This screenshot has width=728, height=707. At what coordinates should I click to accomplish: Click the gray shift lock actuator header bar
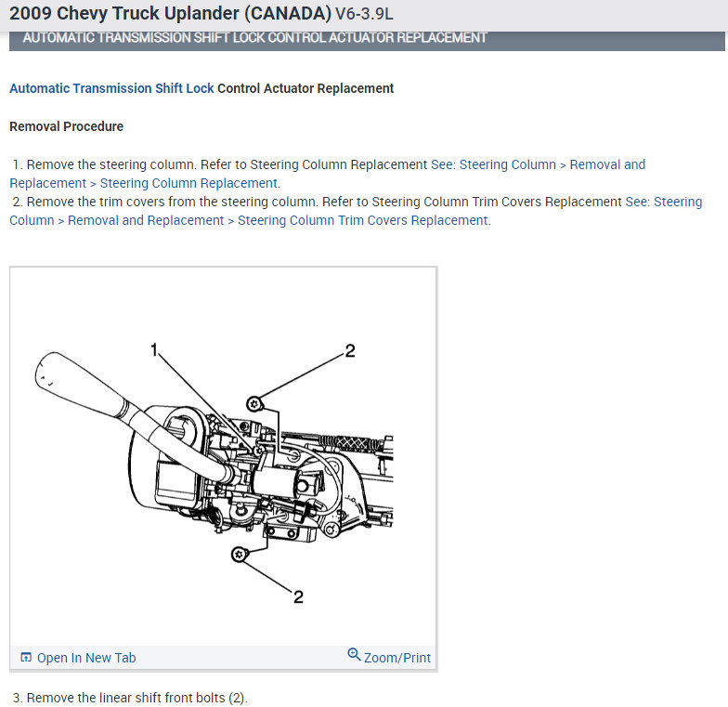[367, 39]
